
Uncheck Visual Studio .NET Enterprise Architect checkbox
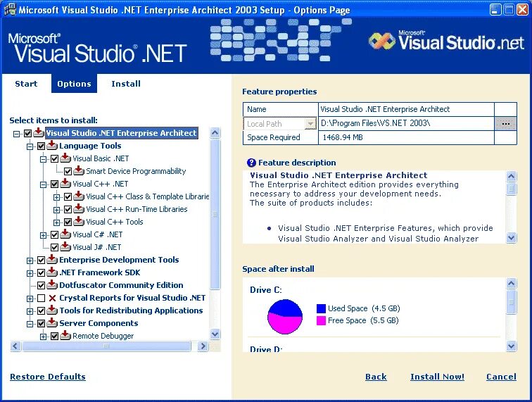(x=28, y=134)
